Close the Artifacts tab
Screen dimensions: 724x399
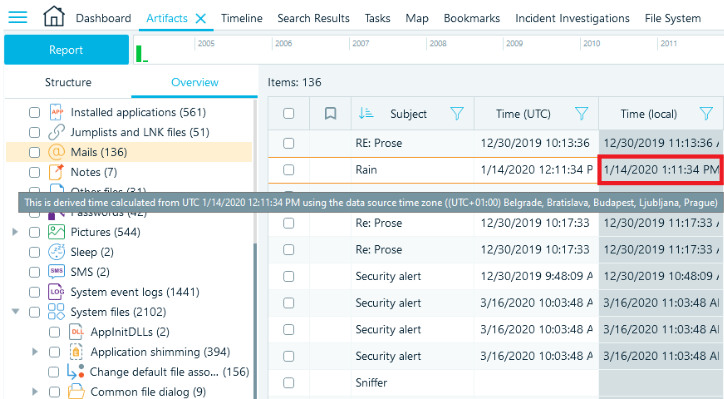tap(200, 18)
